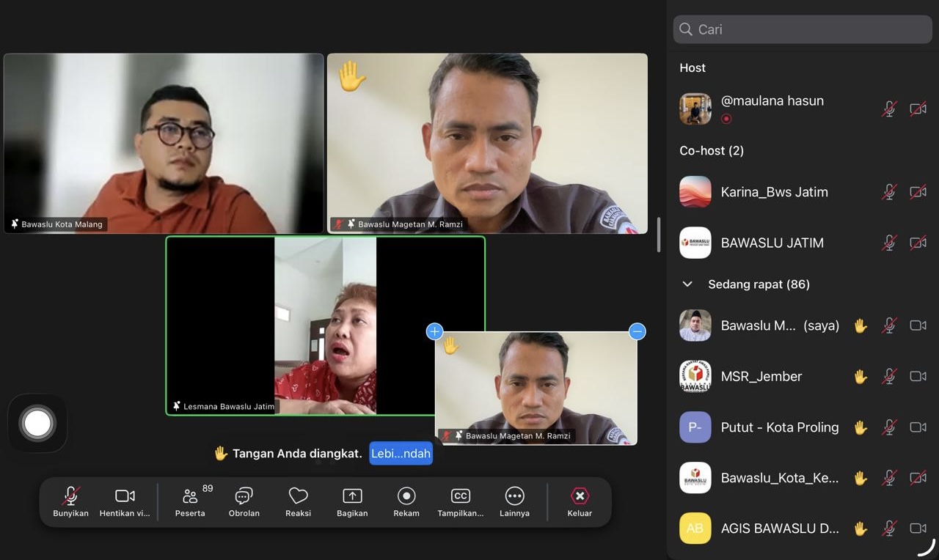Click the blue minus on the floating video
This screenshot has width=939, height=560.
coord(637,331)
